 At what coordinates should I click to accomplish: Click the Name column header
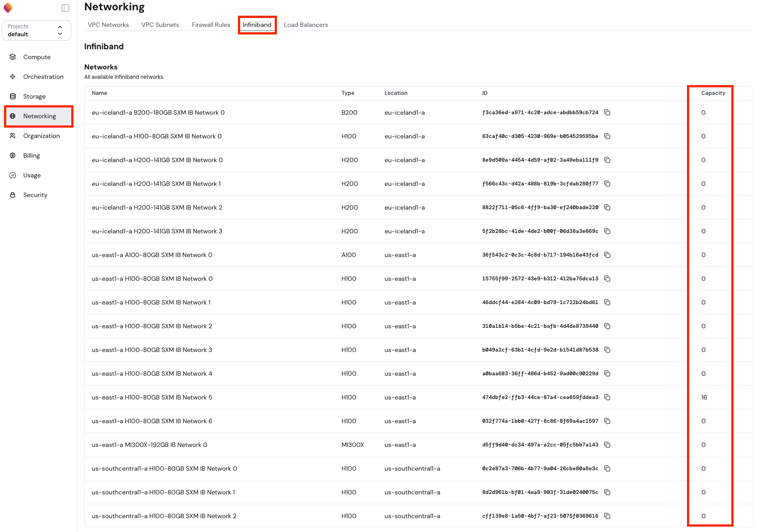[99, 93]
